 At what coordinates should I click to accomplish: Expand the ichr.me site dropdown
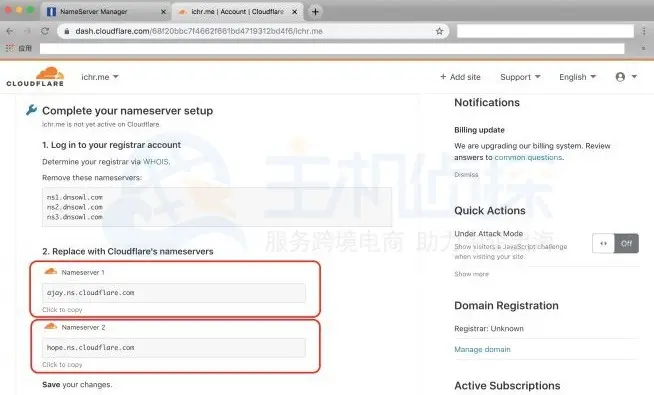100,77
